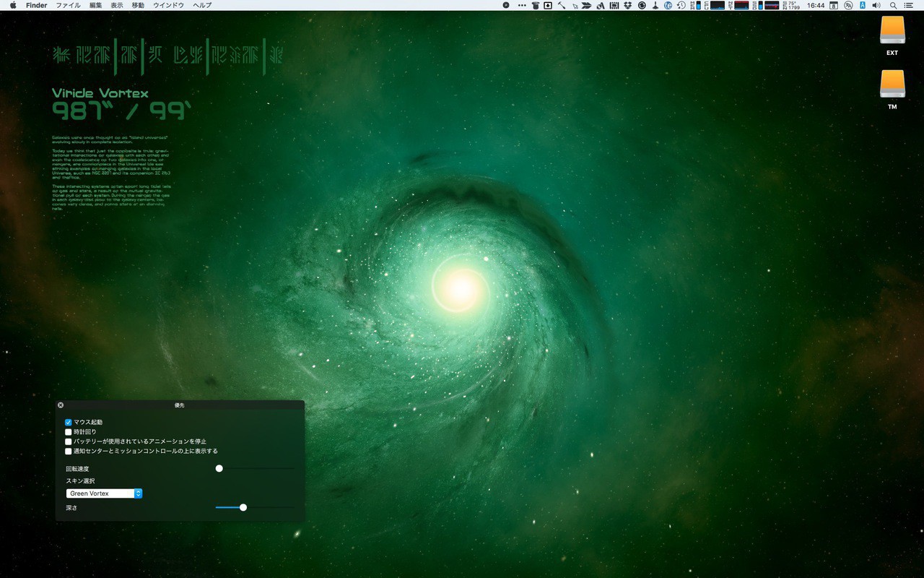Click the Apple logo menu
This screenshot has width=924, height=578.
(13, 5)
